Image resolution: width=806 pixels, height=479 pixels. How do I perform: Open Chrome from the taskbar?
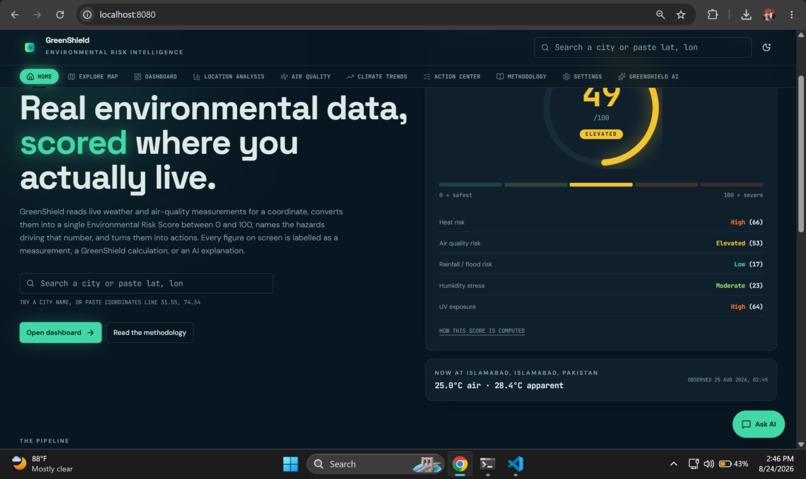(460, 464)
